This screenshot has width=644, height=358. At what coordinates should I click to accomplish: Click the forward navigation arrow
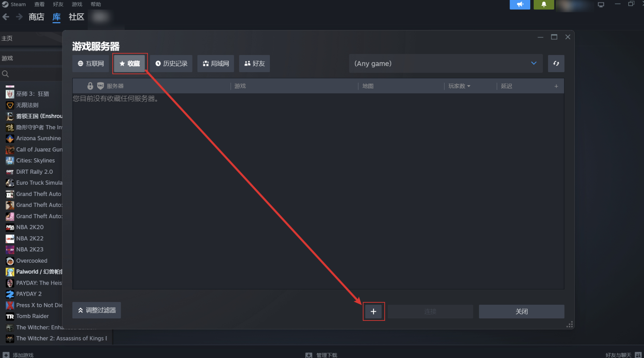coord(19,17)
